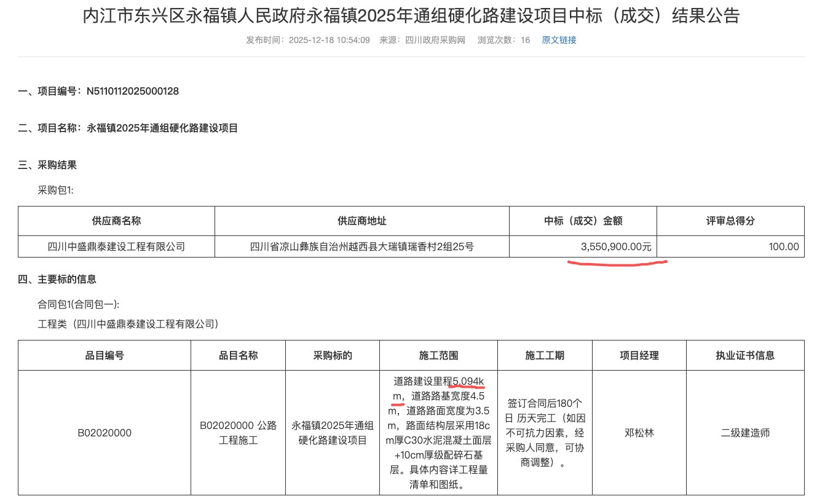Click the 供应商地址 column header
Viewport: 817px width, 504px height.
[x=361, y=221]
